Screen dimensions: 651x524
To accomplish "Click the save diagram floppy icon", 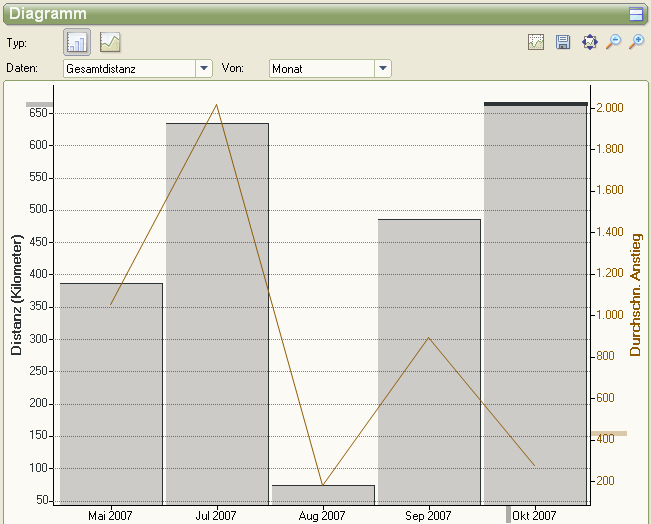I will click(x=563, y=42).
